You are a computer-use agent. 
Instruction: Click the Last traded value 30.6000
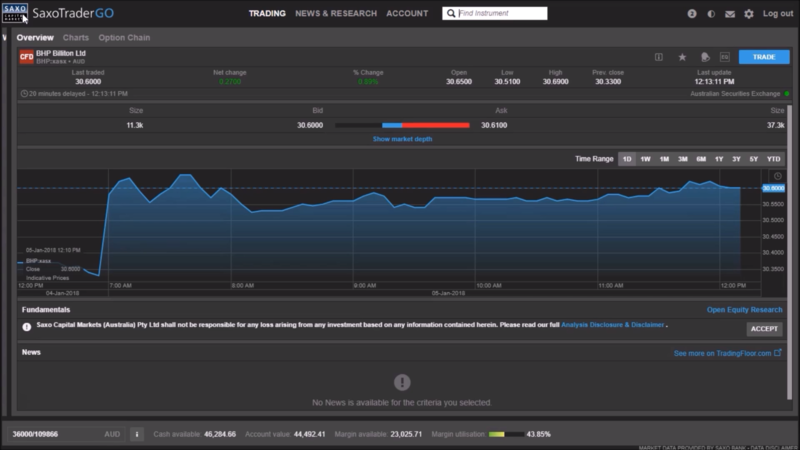point(88,82)
